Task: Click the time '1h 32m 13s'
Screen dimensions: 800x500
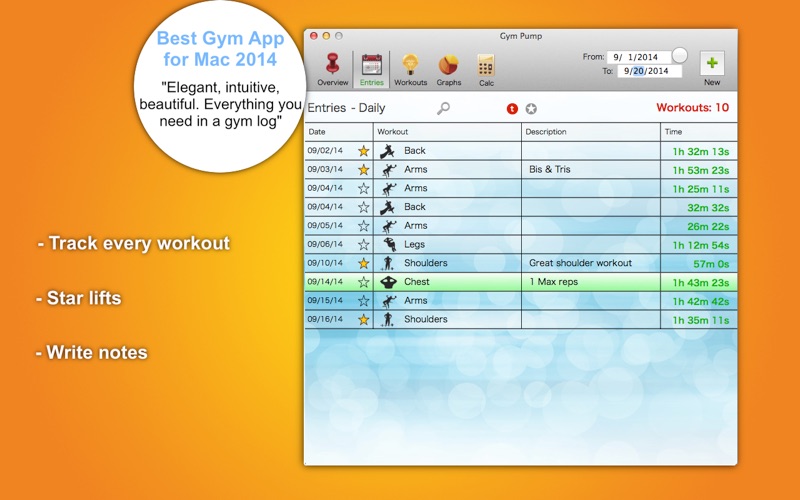Action: pyautogui.click(x=701, y=152)
